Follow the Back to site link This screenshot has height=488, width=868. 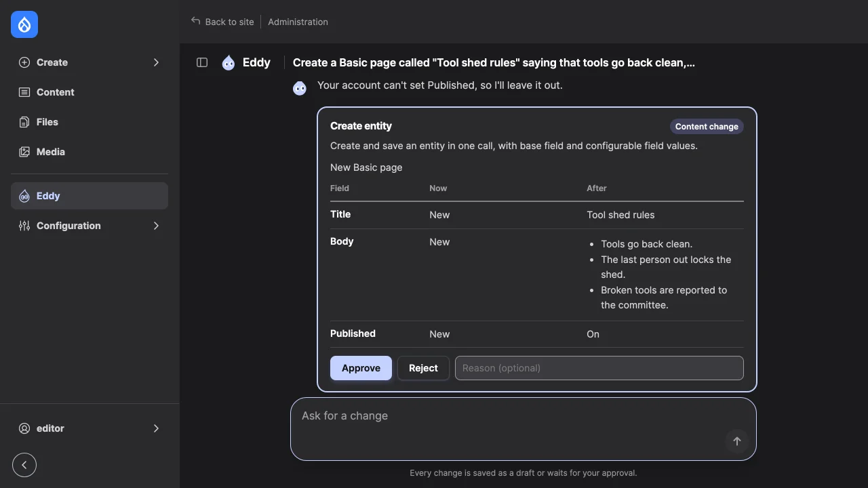[x=222, y=22]
